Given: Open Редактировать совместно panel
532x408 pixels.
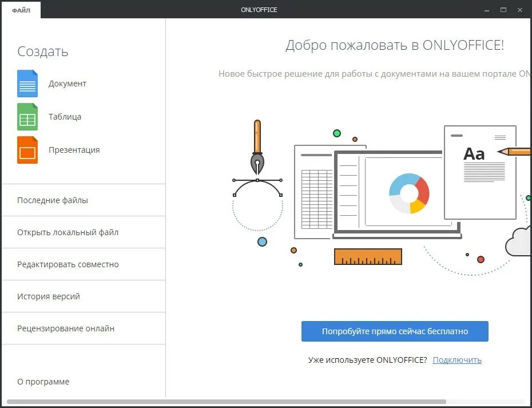Looking at the screenshot, I should click(67, 264).
